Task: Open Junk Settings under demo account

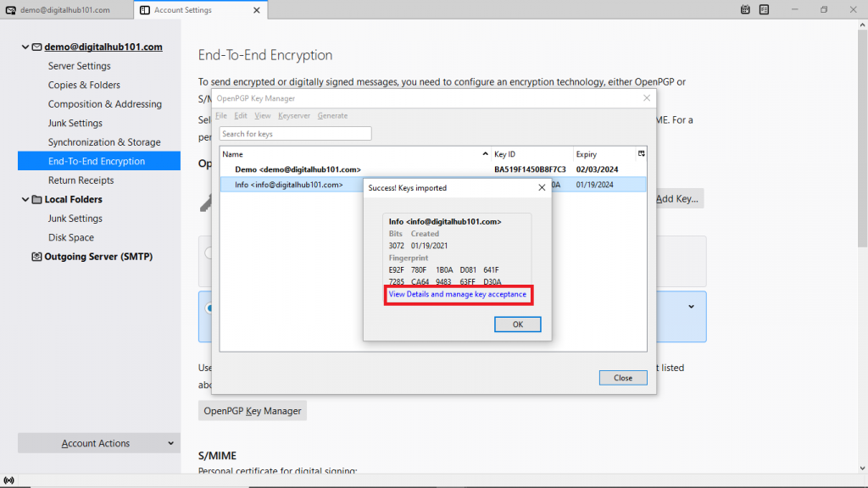Action: [75, 123]
